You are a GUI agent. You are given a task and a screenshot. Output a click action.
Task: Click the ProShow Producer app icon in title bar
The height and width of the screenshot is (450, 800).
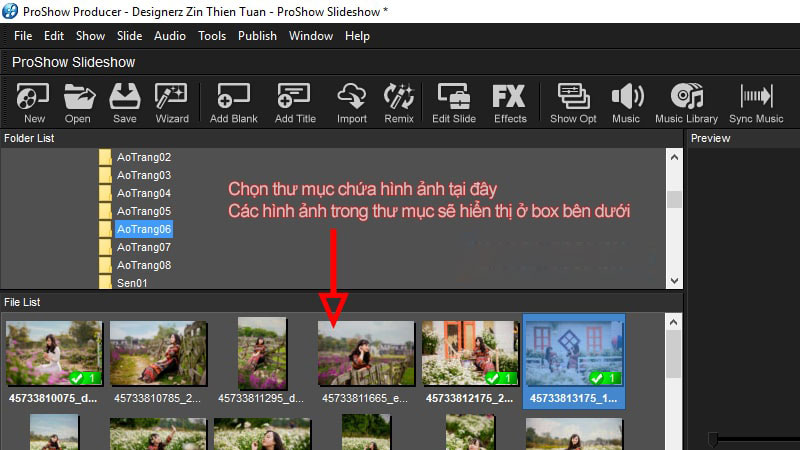coord(10,11)
